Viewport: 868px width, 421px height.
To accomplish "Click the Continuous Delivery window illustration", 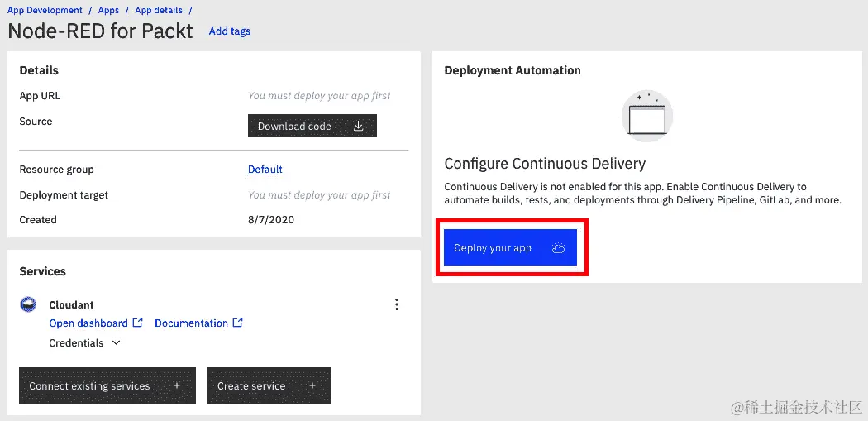I will 647,115.
